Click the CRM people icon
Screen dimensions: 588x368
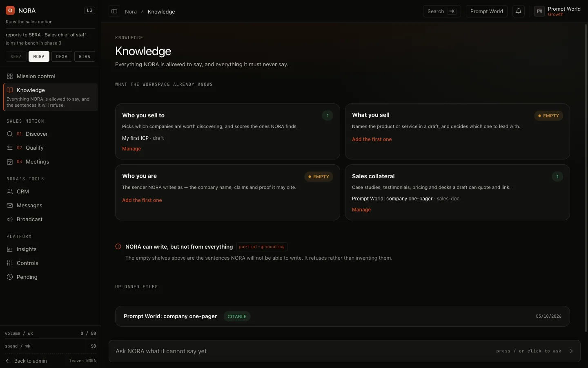pyautogui.click(x=10, y=192)
